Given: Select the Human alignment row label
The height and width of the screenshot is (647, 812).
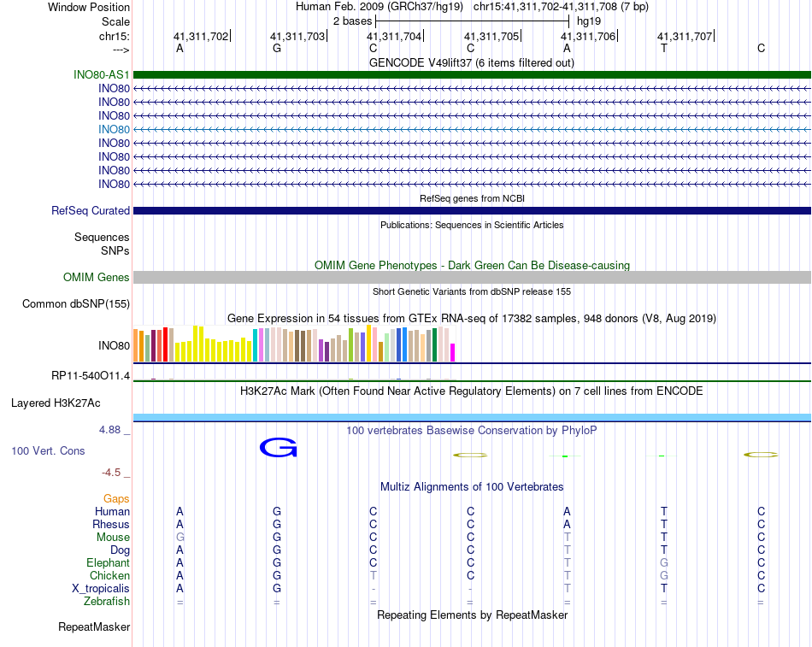Looking at the screenshot, I should (112, 512).
